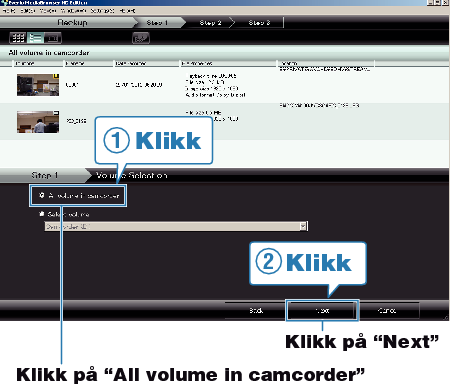Go to Step 3 in wizard header
450x386 pixels.
pyautogui.click(x=259, y=23)
